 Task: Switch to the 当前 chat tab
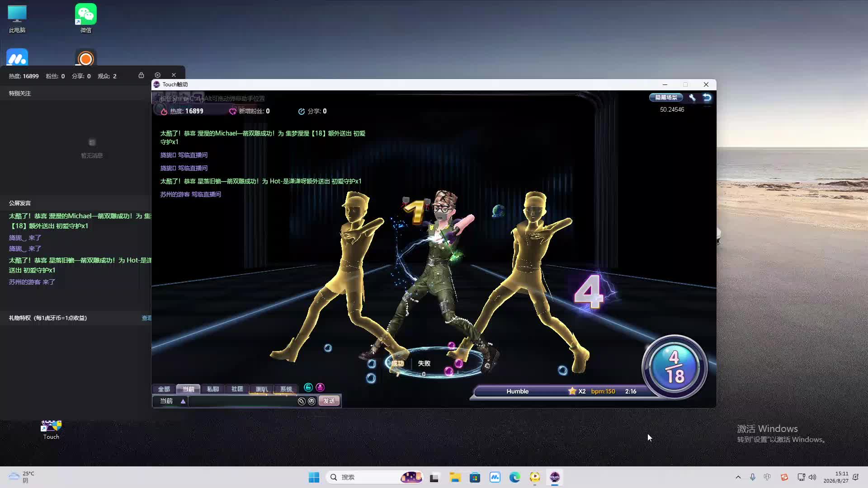[x=188, y=389]
